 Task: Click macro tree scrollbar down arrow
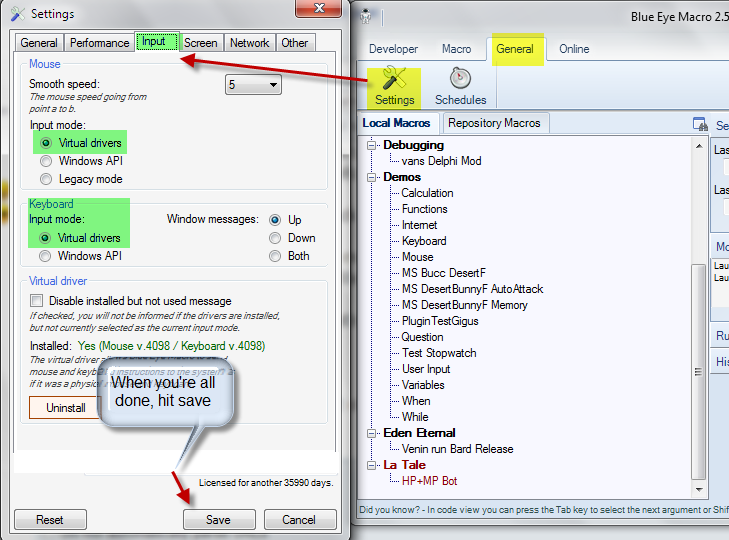[x=699, y=489]
